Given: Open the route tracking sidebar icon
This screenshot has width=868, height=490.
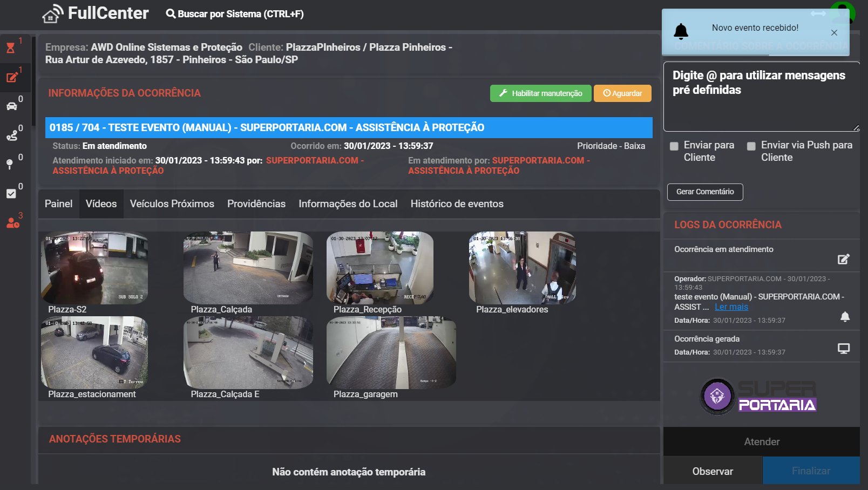Looking at the screenshot, I should coord(11,135).
